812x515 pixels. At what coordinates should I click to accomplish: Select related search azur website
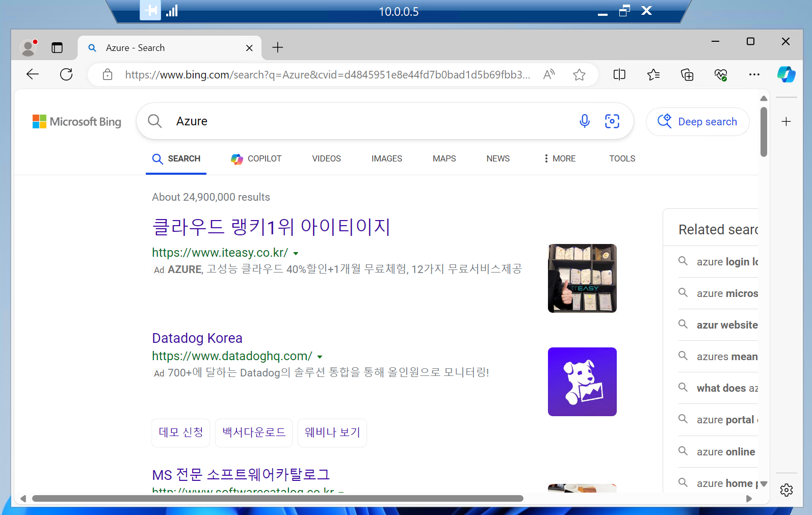coord(727,325)
